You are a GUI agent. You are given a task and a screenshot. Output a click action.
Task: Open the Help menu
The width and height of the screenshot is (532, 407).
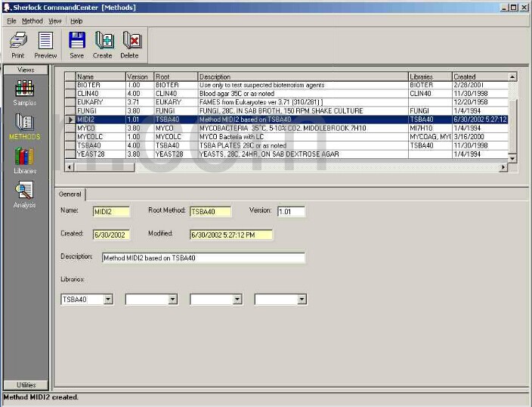76,21
